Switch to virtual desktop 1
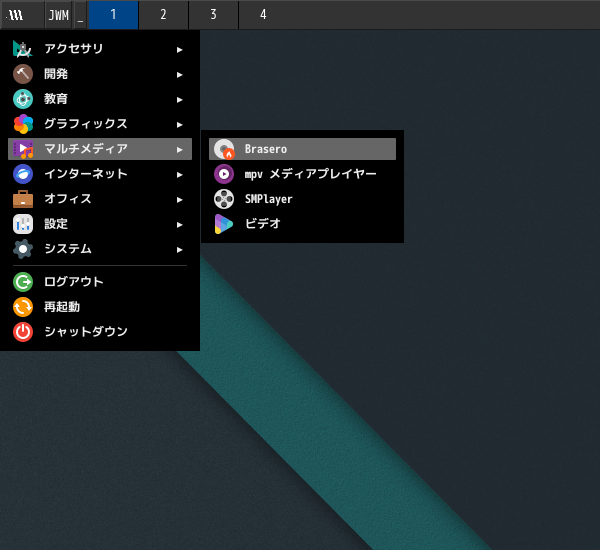 [113, 15]
